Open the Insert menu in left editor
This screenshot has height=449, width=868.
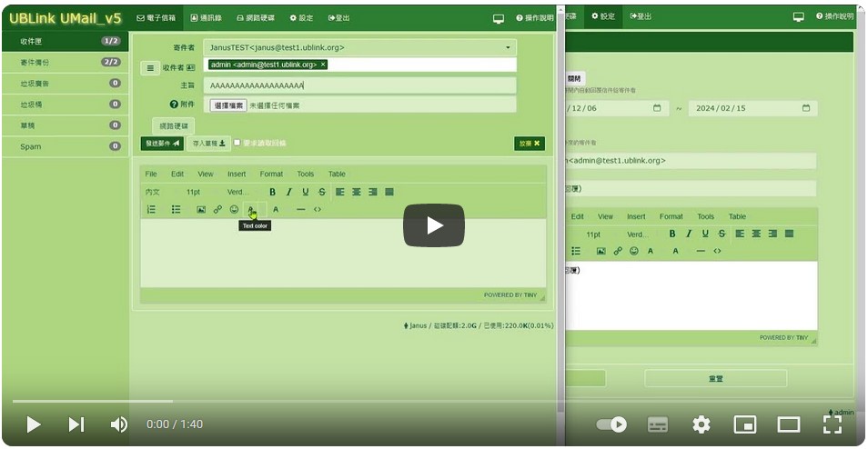237,174
